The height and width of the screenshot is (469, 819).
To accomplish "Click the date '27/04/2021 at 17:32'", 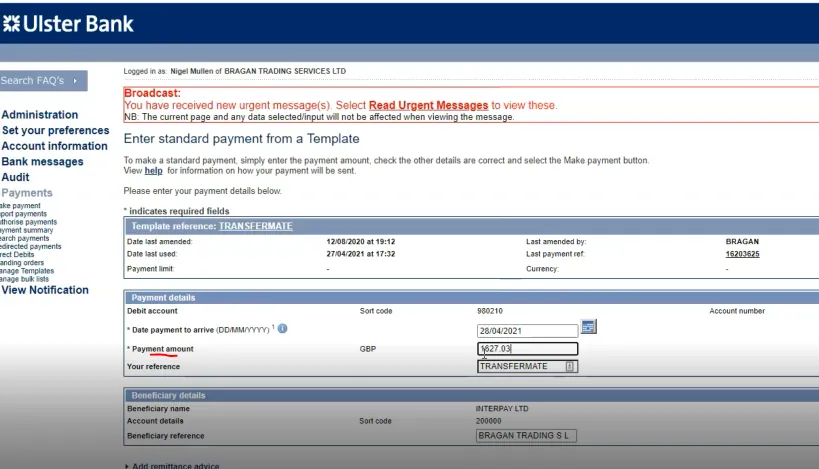I will coord(360,254).
